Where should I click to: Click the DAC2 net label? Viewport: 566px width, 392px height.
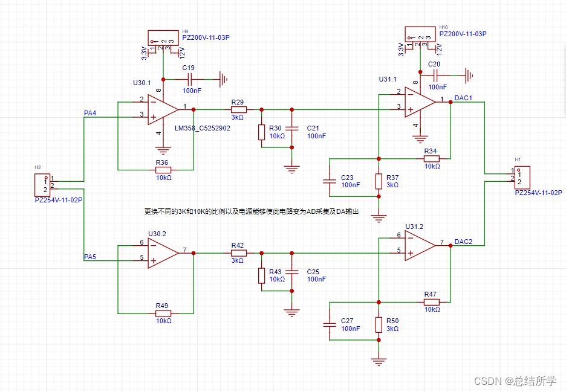click(463, 241)
